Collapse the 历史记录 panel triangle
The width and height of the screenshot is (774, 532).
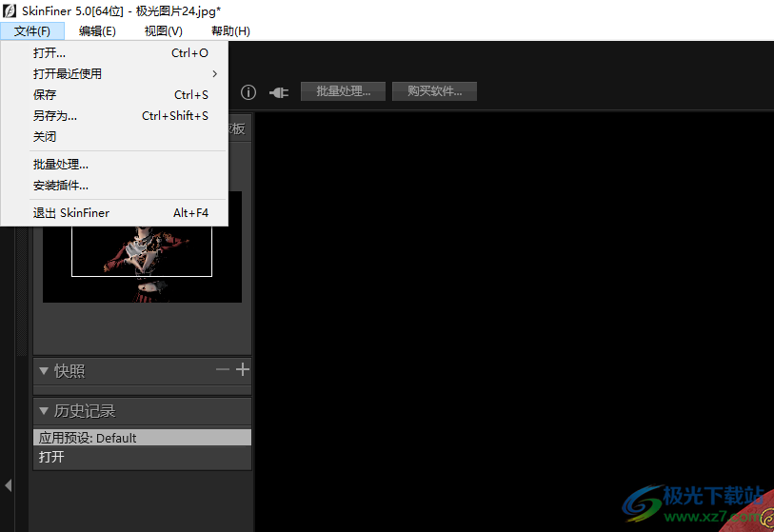coord(44,410)
